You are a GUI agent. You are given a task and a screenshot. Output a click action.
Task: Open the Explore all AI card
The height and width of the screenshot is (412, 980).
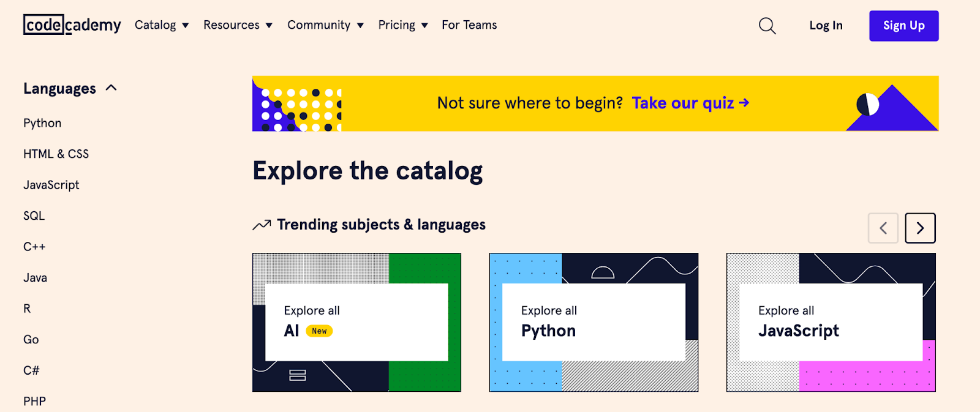pyautogui.click(x=356, y=322)
